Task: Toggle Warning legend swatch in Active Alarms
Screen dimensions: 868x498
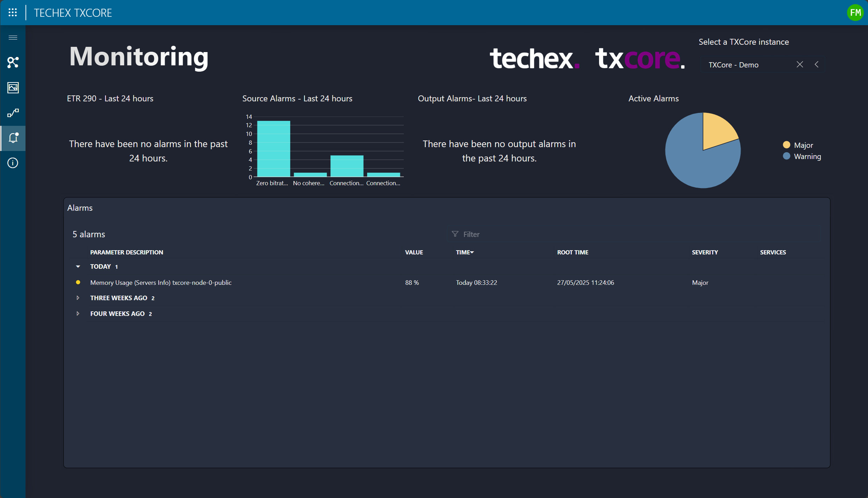Action: pos(786,156)
